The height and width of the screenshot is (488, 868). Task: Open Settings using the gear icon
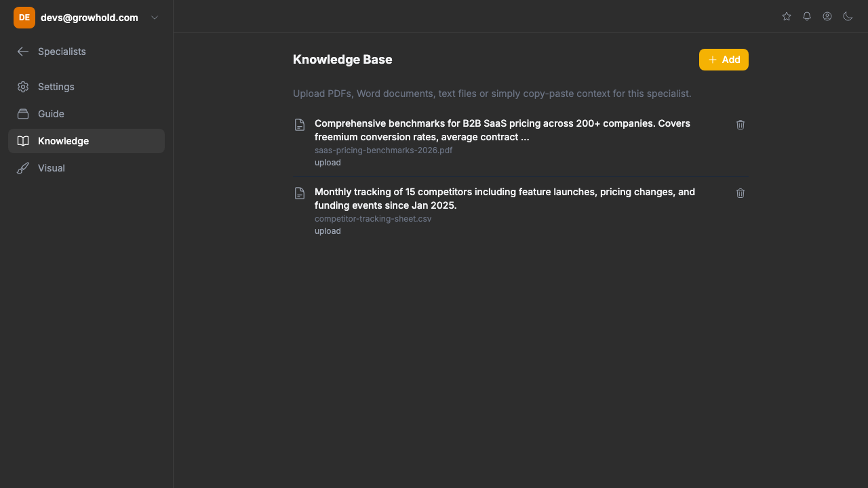pos(23,87)
